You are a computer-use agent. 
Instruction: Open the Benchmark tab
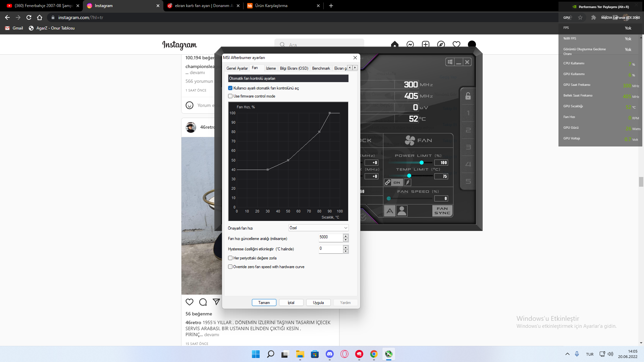(x=321, y=68)
